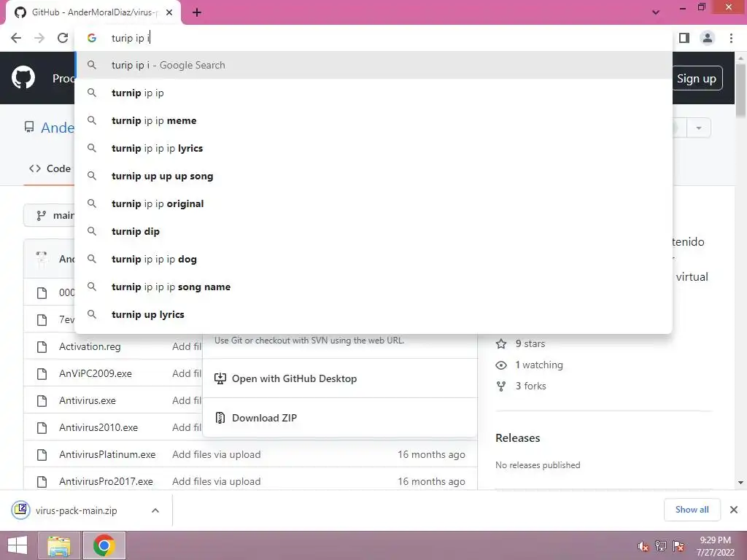Click the eye icon next to watching

tap(501, 365)
